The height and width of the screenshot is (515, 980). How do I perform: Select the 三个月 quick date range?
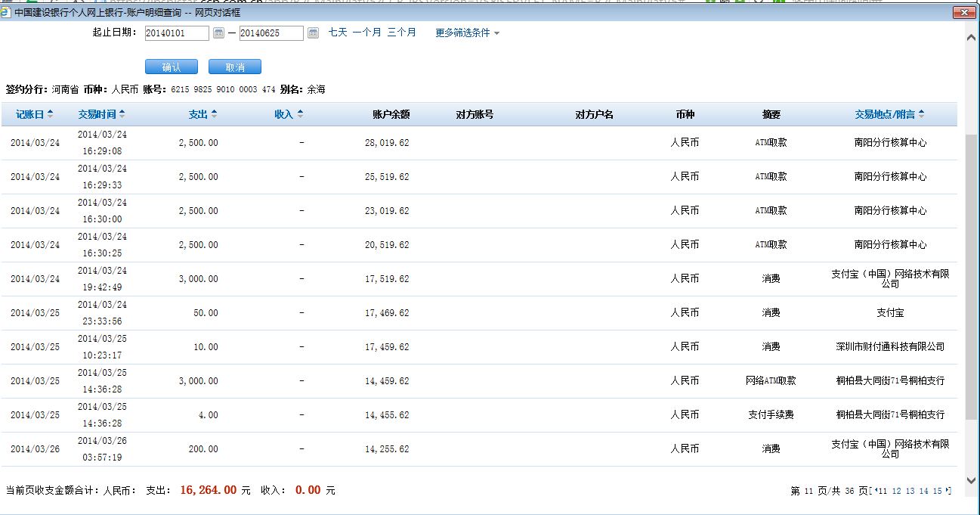coord(401,33)
